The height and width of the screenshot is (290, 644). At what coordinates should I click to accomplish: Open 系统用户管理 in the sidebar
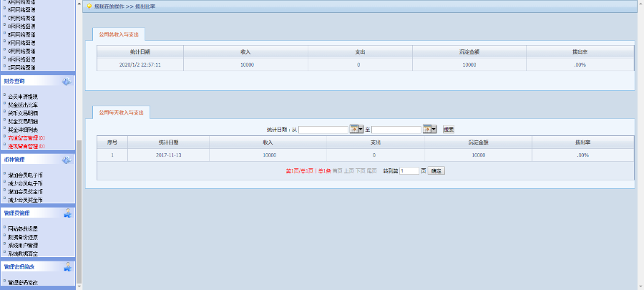pyautogui.click(x=23, y=245)
